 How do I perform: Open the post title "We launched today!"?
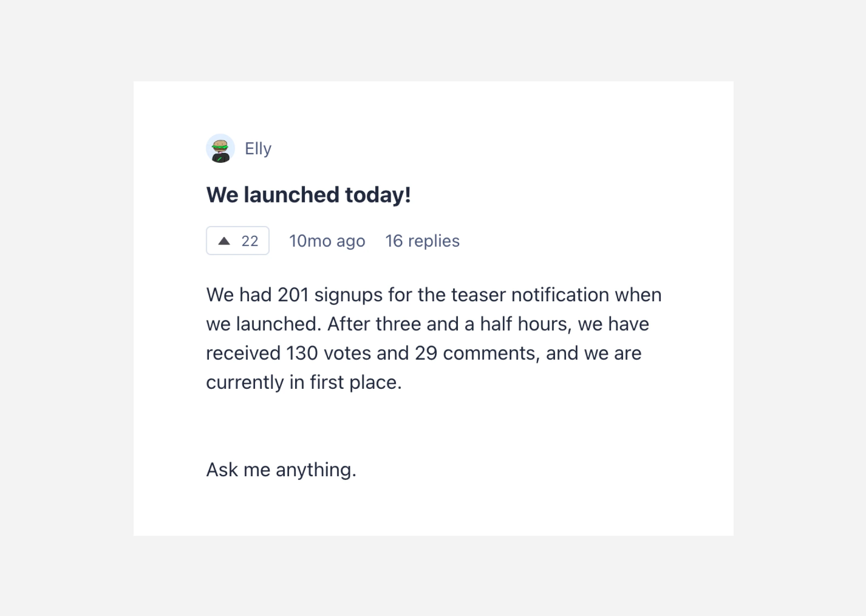[308, 195]
